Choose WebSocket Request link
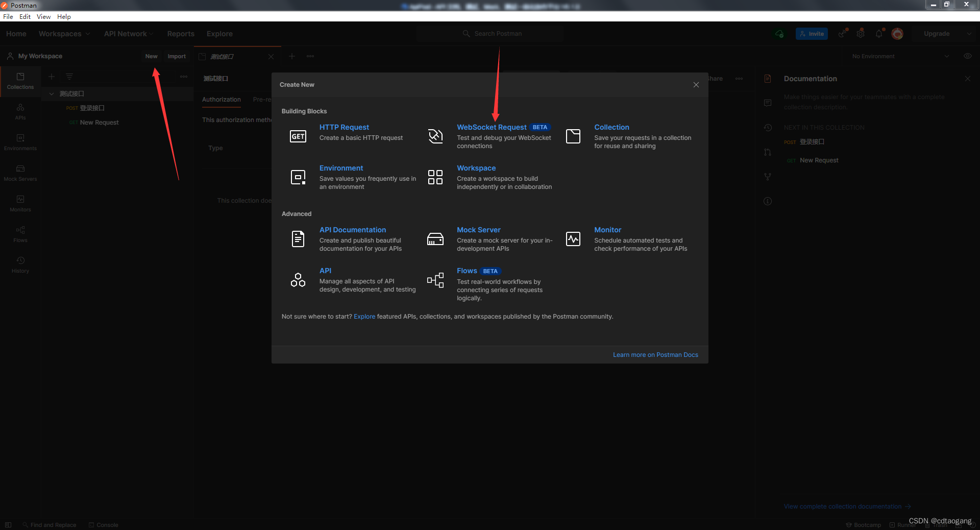This screenshot has height=530, width=980. pyautogui.click(x=492, y=127)
